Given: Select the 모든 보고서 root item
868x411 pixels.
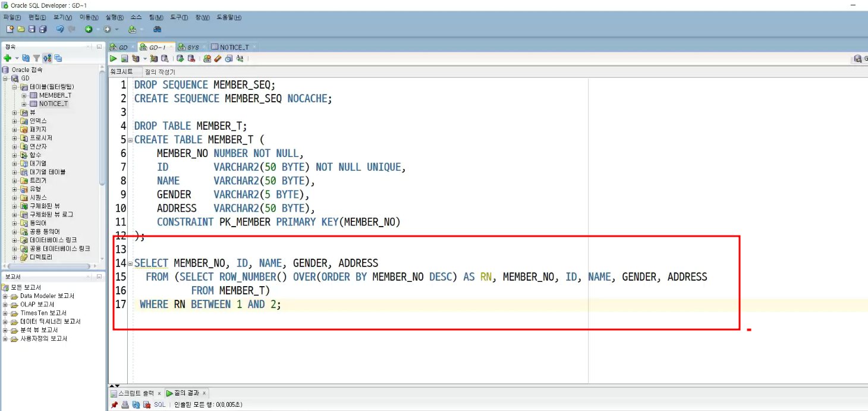Looking at the screenshot, I should (26, 287).
